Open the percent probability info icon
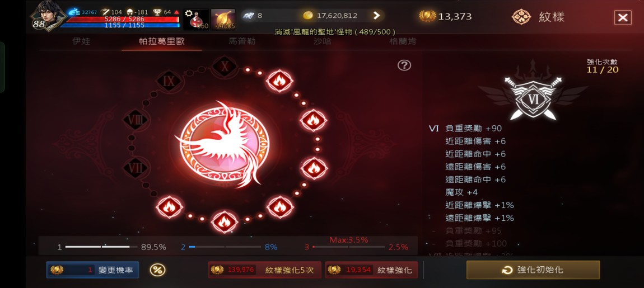This screenshot has width=644, height=288. [x=158, y=270]
